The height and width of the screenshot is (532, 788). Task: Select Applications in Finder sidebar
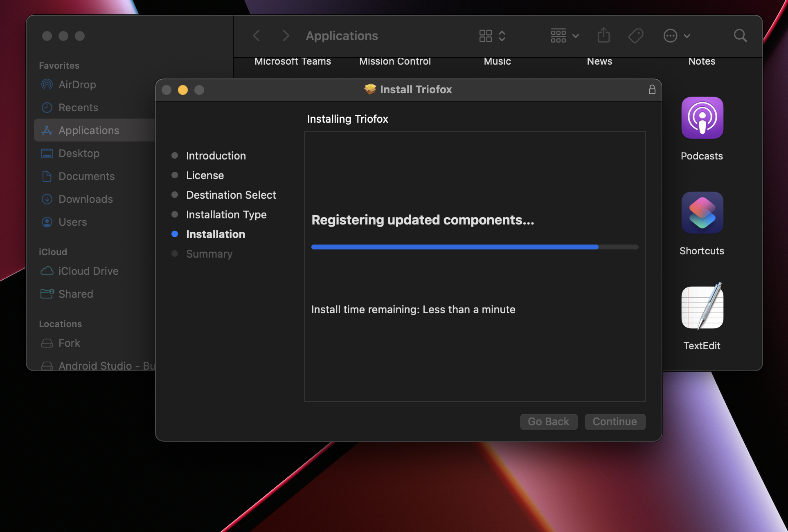point(94,130)
